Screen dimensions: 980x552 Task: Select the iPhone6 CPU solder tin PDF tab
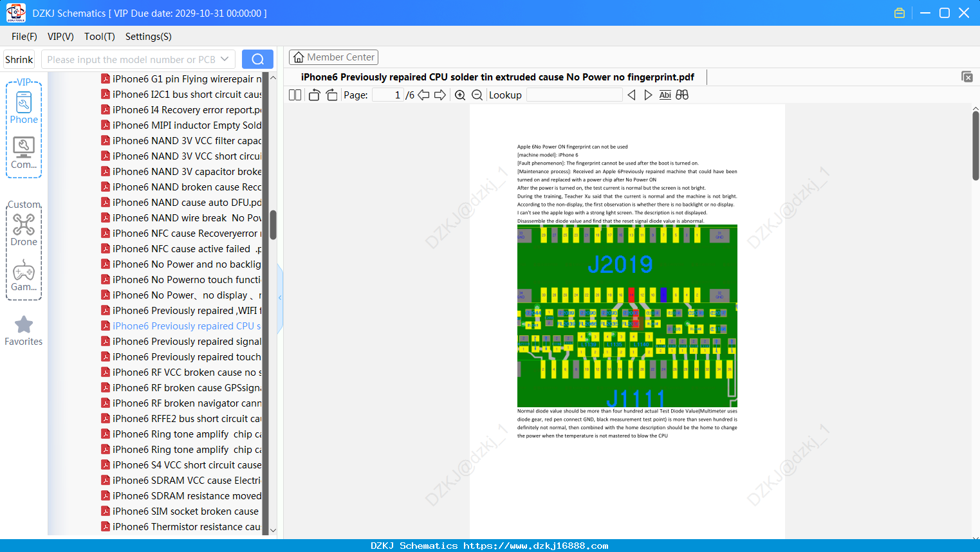497,77
